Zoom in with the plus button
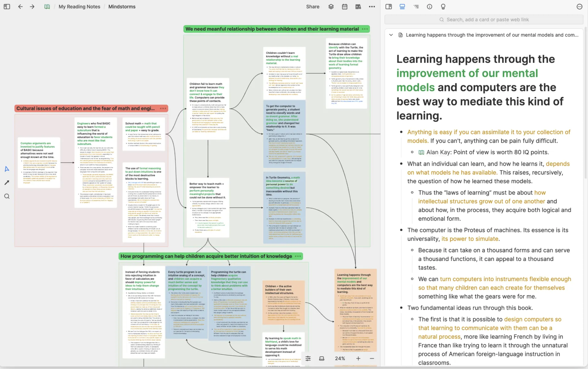This screenshot has width=588, height=369. click(358, 358)
